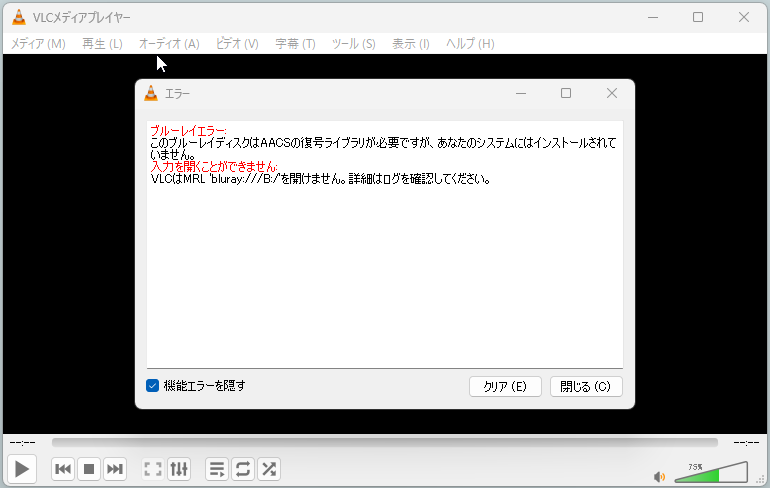Skip to previous media track

[x=63, y=469]
